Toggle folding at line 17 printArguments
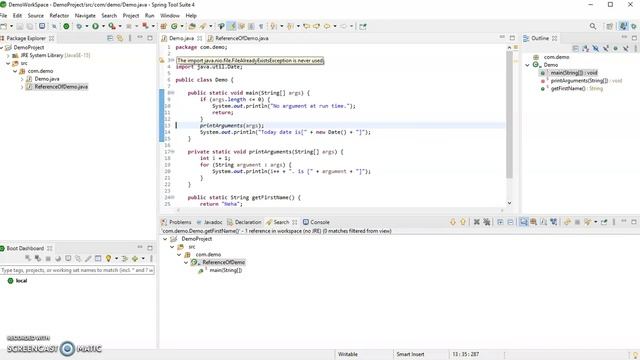The height and width of the screenshot is (360, 640). [173, 152]
